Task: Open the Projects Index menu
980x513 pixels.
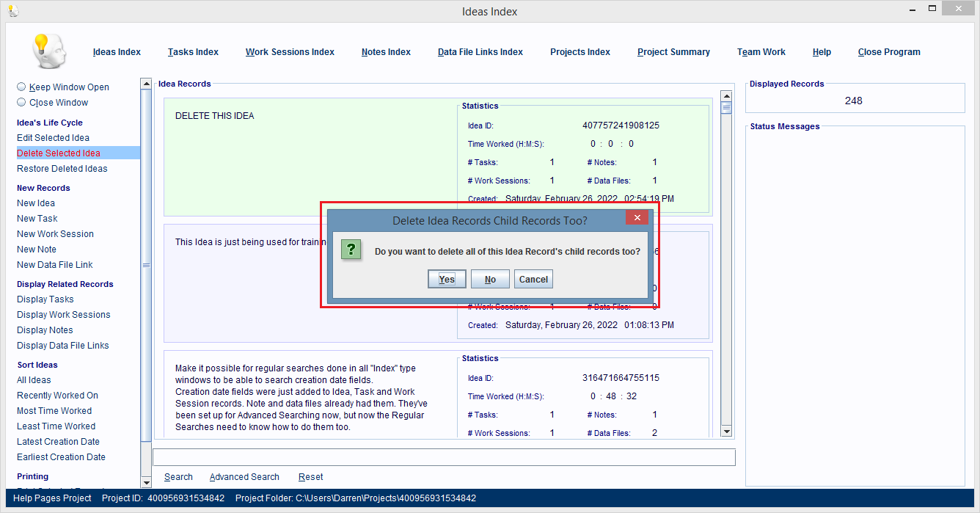Action: pyautogui.click(x=580, y=52)
